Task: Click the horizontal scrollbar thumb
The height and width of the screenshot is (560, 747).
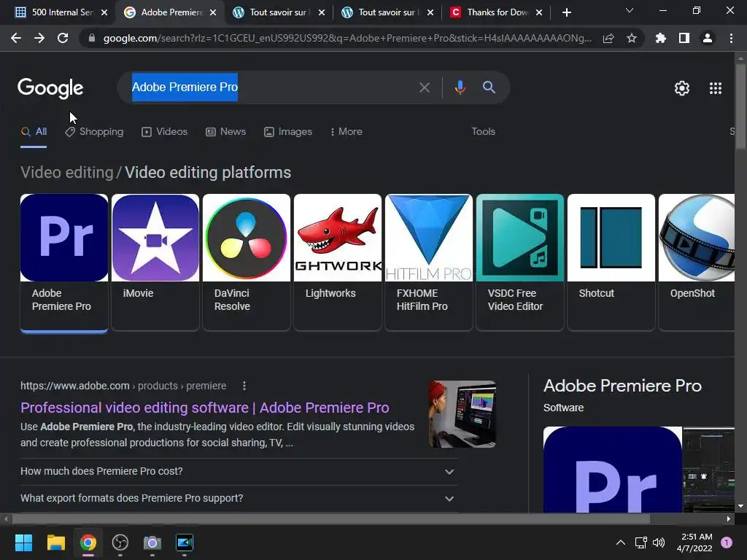Action: point(331,518)
